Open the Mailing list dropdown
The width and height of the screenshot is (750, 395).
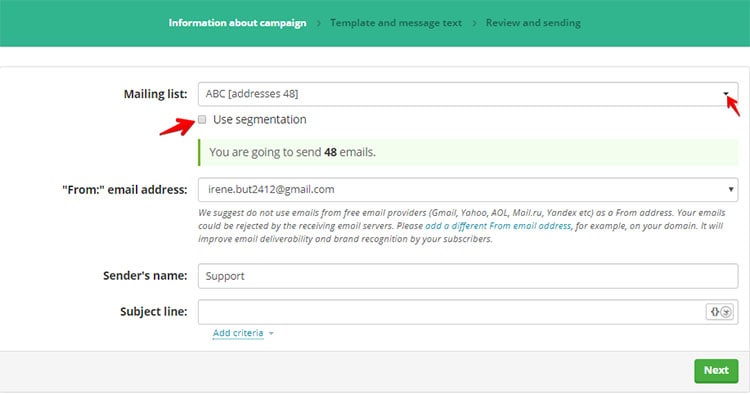pyautogui.click(x=468, y=94)
